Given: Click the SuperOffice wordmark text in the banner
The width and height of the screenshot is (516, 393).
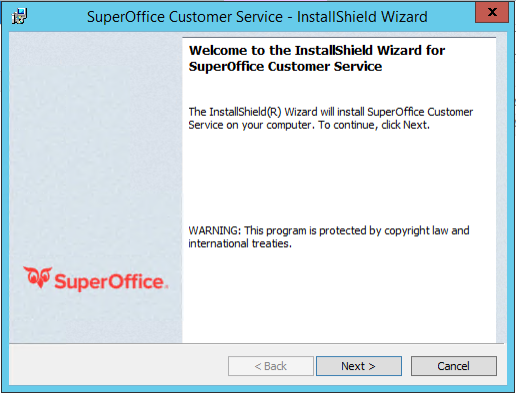Looking at the screenshot, I should point(111,282).
